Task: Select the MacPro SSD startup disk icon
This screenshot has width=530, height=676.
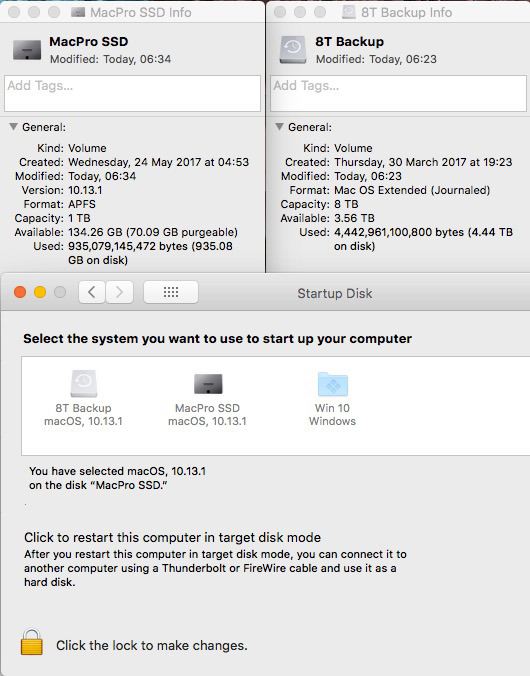Action: [208, 384]
